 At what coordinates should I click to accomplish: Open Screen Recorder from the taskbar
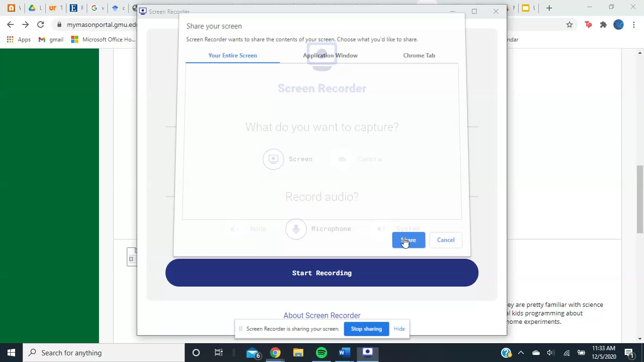coord(367,353)
